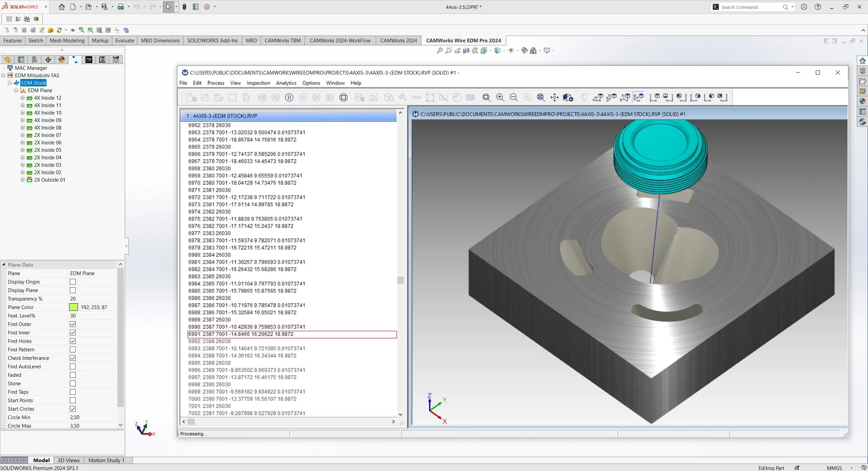Click the New document icon
868x471 pixels.
(73, 7)
